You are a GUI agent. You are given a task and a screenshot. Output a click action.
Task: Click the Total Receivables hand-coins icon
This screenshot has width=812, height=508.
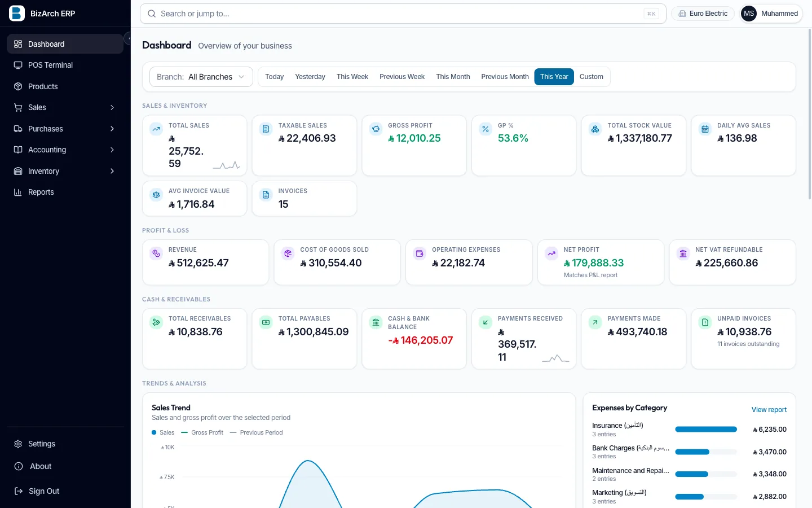tap(156, 322)
